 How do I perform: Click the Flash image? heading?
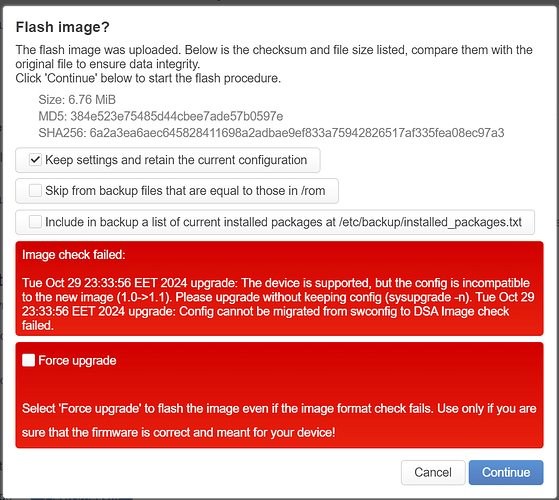pyautogui.click(x=63, y=27)
